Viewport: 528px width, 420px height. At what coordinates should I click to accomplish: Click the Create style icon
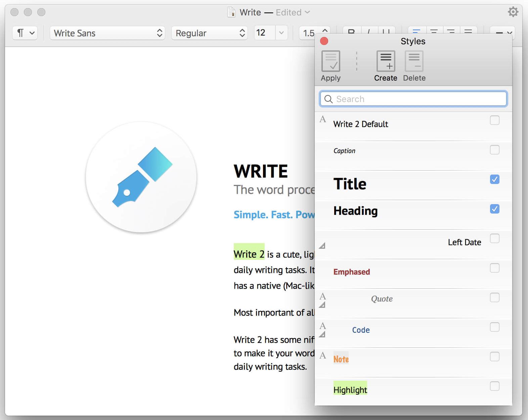click(x=386, y=61)
